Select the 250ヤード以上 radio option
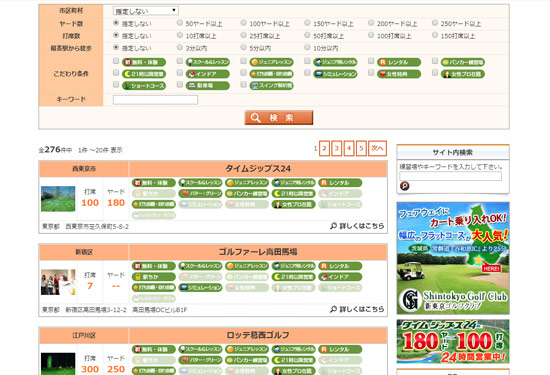The image size is (550, 375). [435, 23]
